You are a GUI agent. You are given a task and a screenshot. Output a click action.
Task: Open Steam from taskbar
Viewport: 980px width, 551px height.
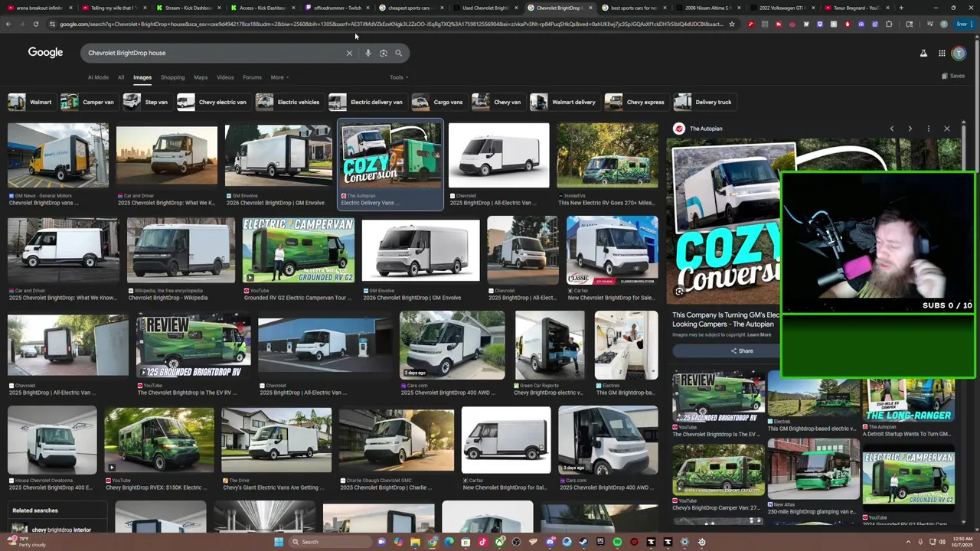tap(583, 542)
